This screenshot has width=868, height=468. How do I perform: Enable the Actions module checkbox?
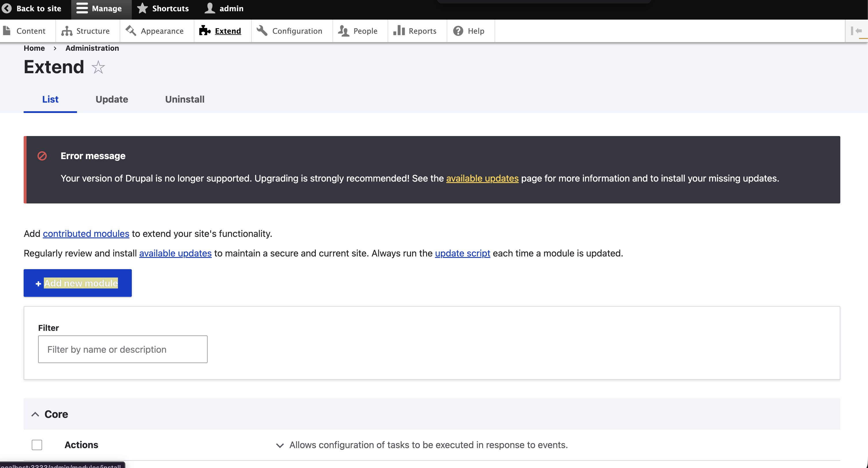click(x=37, y=444)
